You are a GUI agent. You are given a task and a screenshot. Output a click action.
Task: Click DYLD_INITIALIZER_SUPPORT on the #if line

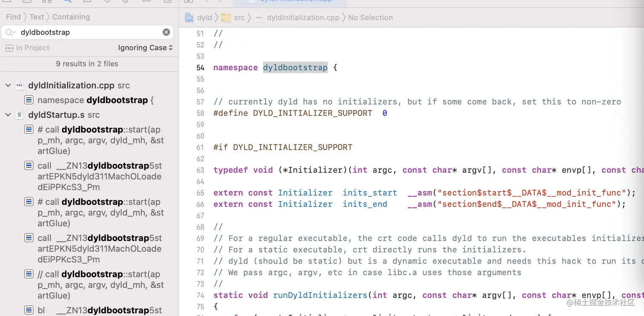(293, 147)
